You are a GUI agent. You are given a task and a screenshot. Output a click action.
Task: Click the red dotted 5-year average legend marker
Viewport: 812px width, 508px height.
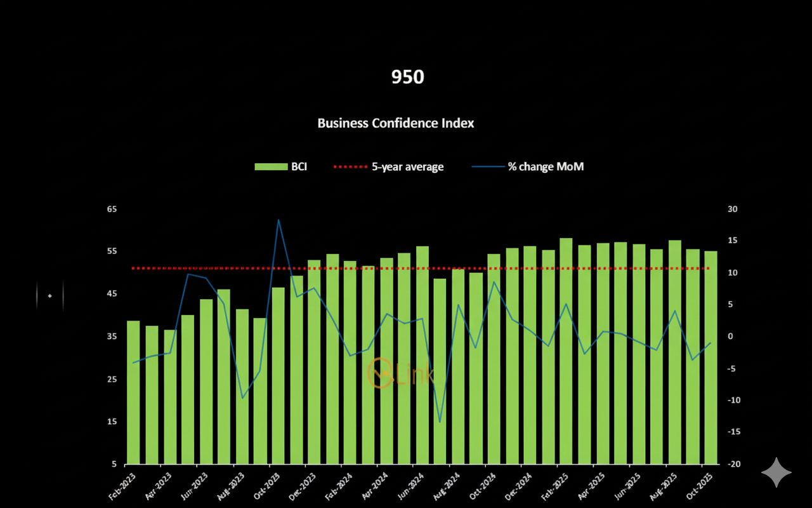pos(350,167)
